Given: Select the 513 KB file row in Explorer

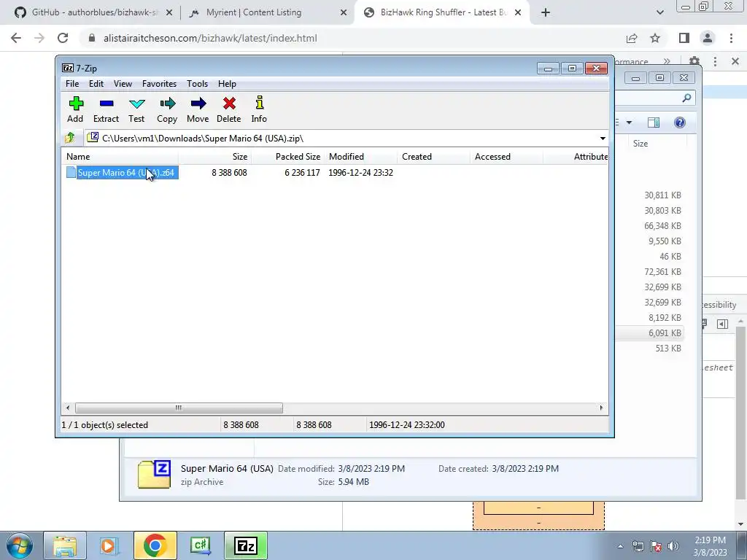Looking at the screenshot, I should [x=649, y=348].
